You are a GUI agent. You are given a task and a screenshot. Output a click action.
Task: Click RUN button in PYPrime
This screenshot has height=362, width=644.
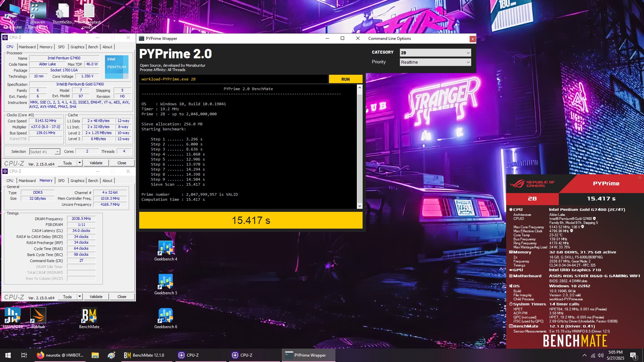tap(345, 79)
